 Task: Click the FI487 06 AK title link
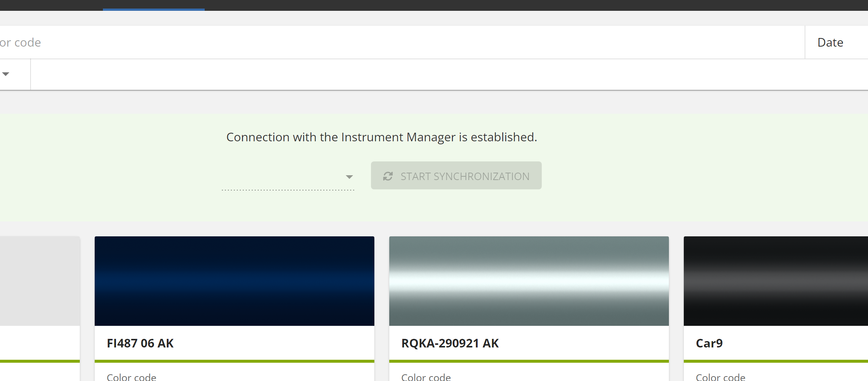[x=140, y=343]
